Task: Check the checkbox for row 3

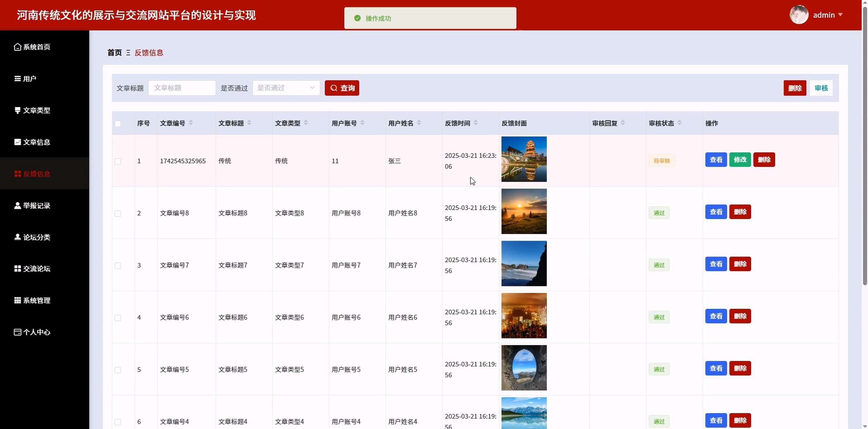Action: pyautogui.click(x=118, y=266)
